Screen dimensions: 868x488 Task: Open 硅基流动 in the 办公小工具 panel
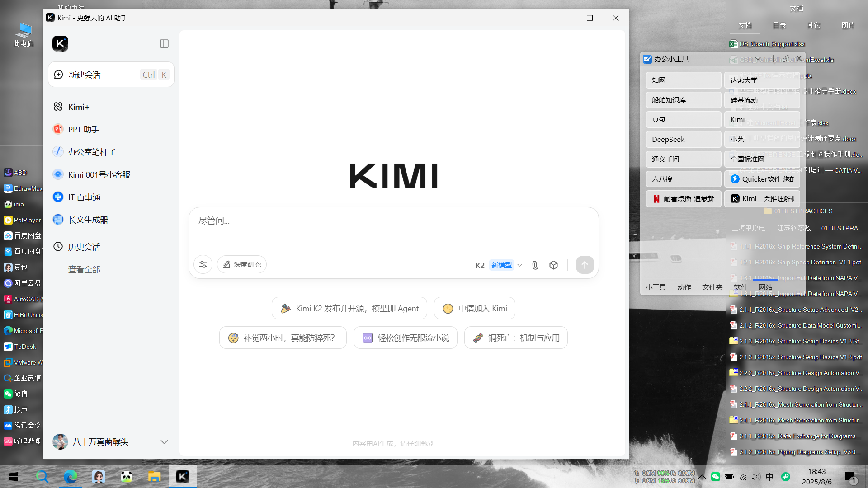coord(762,100)
